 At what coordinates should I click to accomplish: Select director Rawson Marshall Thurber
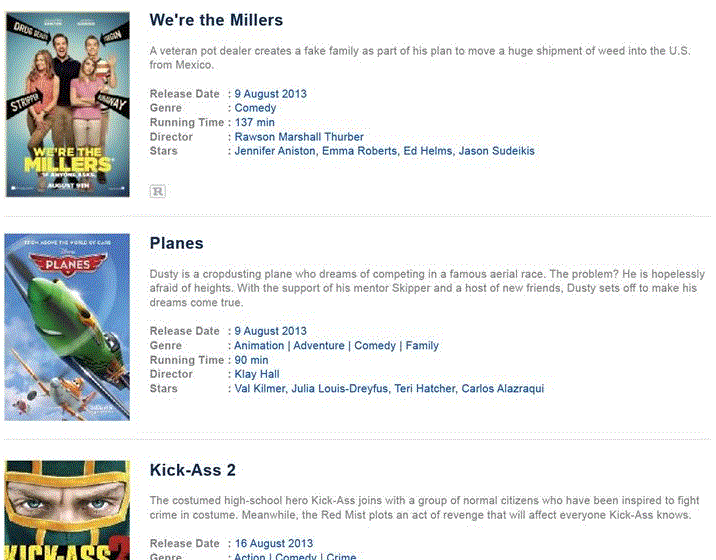pos(299,137)
